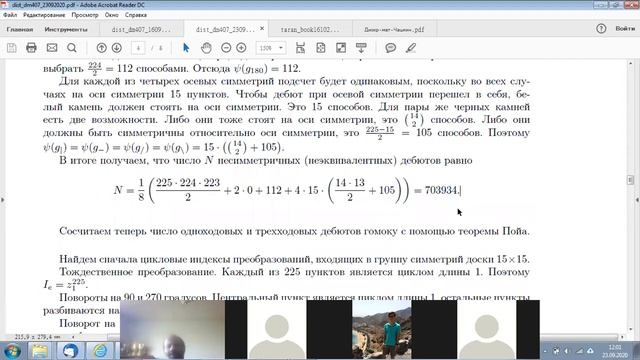640x360 pixels.
Task: Click the scroll down arrow of vertical scrollbar
Action: coord(631,330)
